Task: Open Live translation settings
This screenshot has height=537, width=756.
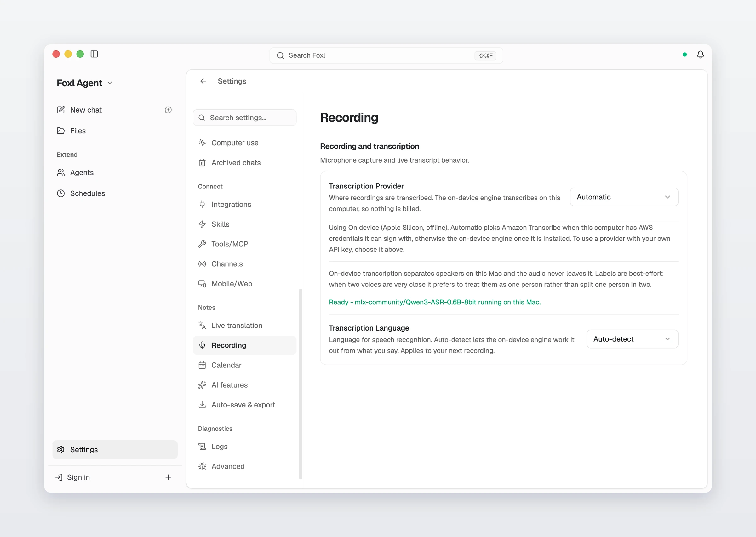Action: (x=244, y=325)
